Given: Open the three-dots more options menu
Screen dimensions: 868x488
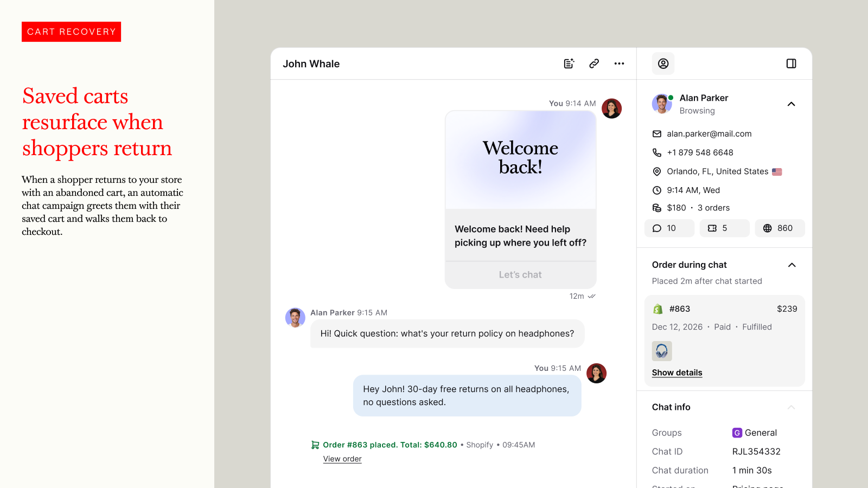Looking at the screenshot, I should 619,63.
